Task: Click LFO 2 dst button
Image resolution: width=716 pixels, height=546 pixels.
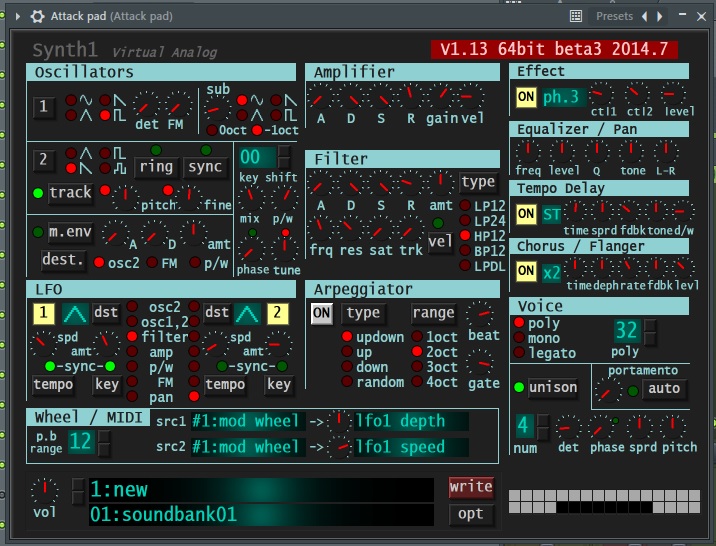Action: 216,313
